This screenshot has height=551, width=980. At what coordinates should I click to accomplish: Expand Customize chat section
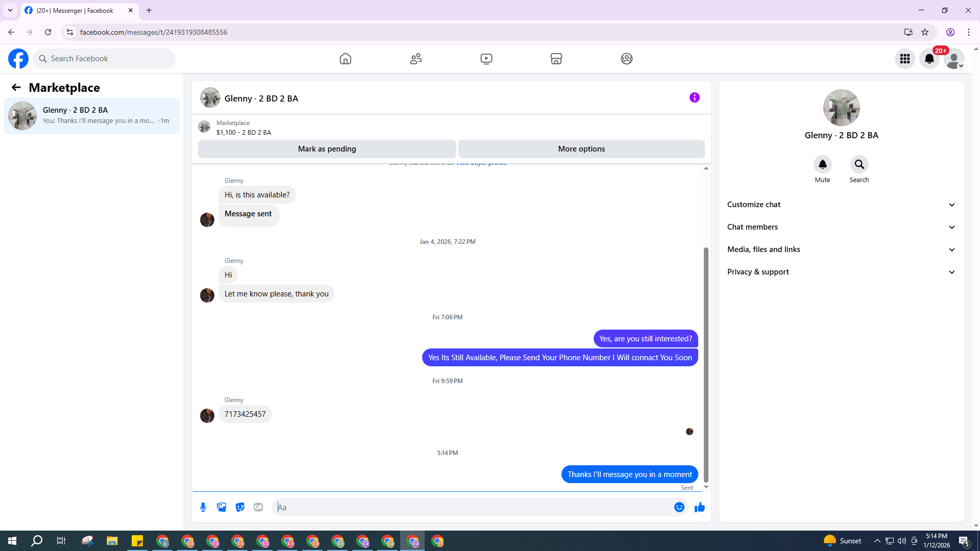(x=841, y=205)
